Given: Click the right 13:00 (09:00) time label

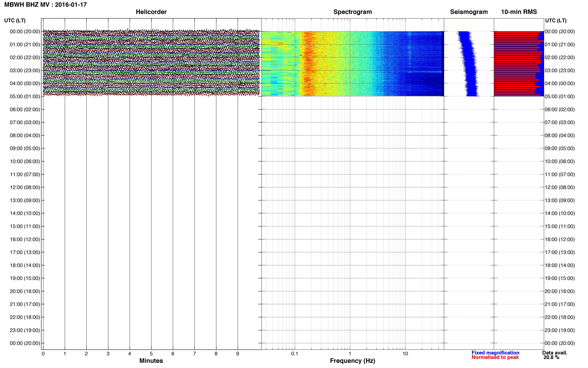Looking at the screenshot, I should (x=560, y=201).
